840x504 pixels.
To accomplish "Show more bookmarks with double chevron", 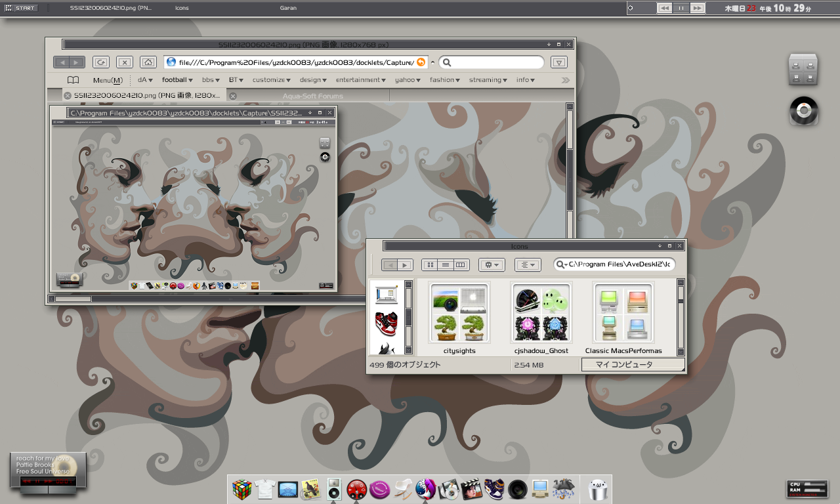I will click(566, 80).
